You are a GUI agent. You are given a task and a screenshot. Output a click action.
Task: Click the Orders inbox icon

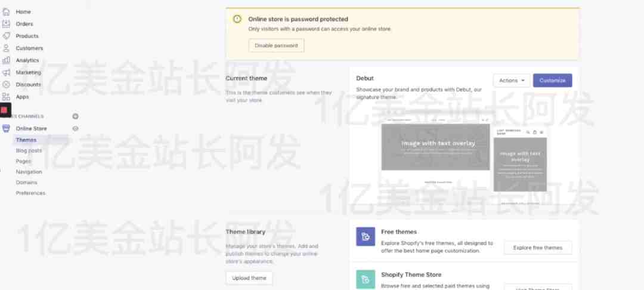(x=6, y=24)
